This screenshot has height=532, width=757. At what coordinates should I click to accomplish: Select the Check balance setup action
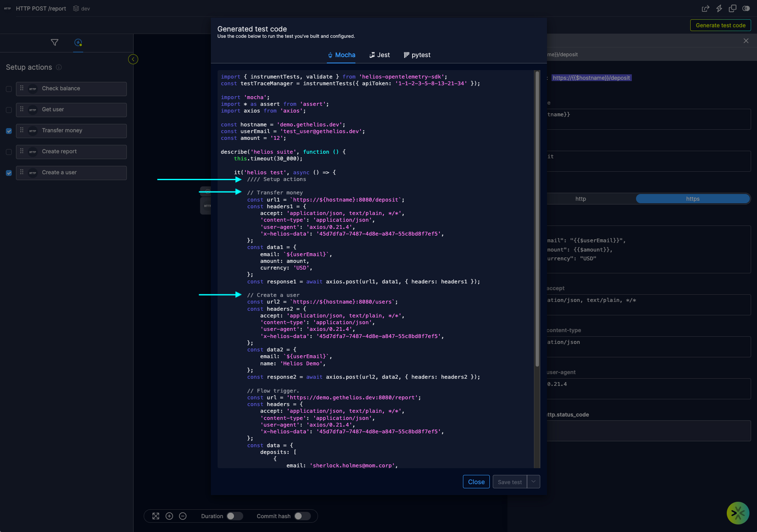(71, 89)
